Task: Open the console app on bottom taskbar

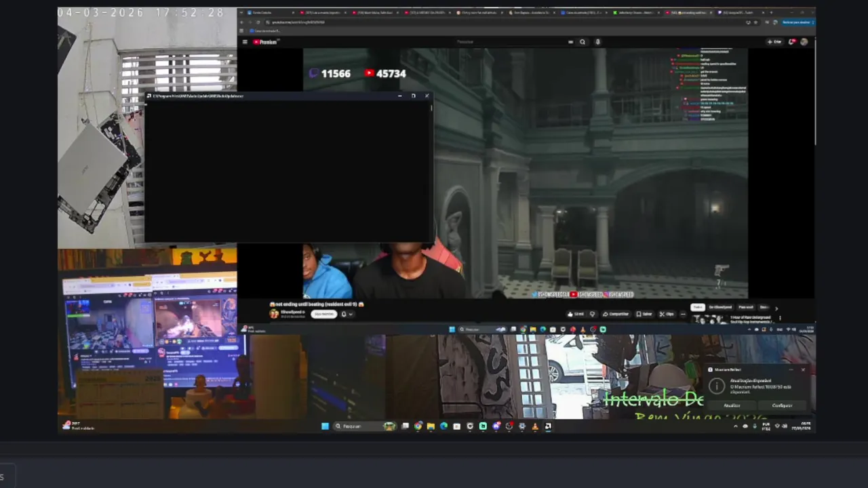Action: pos(548,426)
